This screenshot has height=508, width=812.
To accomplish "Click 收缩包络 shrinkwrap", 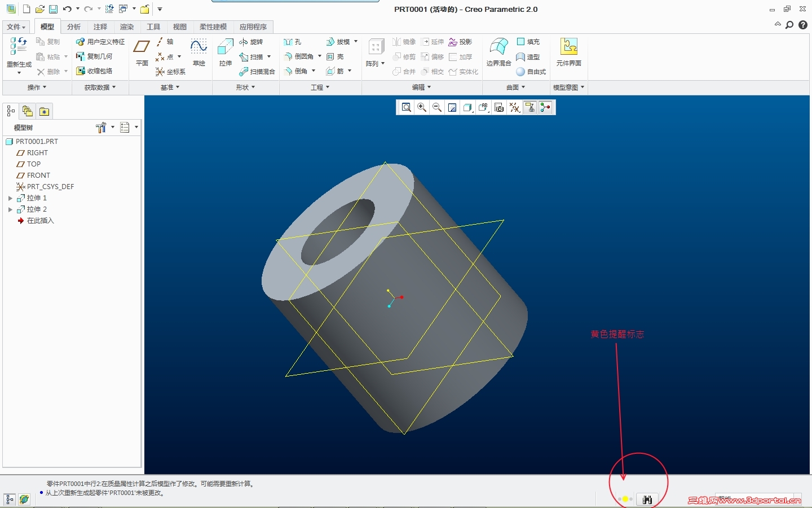I will pos(94,71).
